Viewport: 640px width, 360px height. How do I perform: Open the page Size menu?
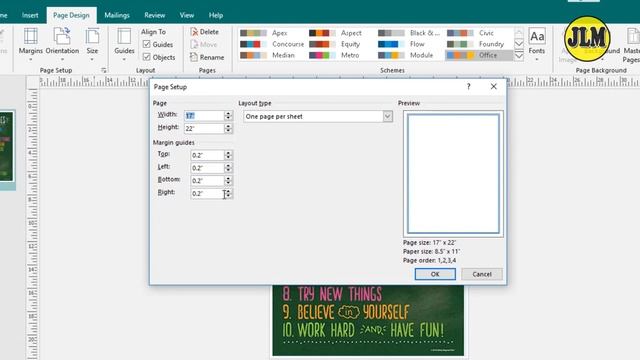92,44
